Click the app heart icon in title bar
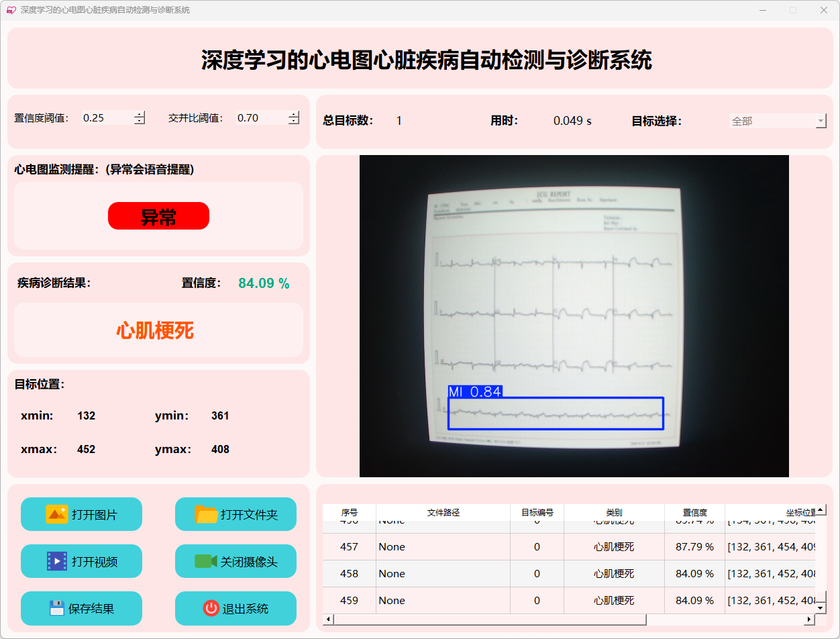Viewport: 840px width, 639px height. tap(11, 10)
